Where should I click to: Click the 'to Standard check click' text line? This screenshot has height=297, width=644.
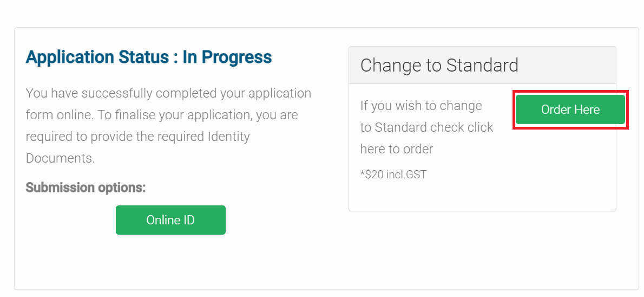coord(426,127)
